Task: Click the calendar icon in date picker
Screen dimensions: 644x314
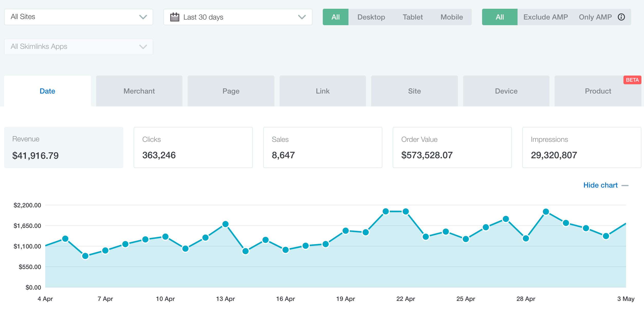Action: pyautogui.click(x=175, y=17)
